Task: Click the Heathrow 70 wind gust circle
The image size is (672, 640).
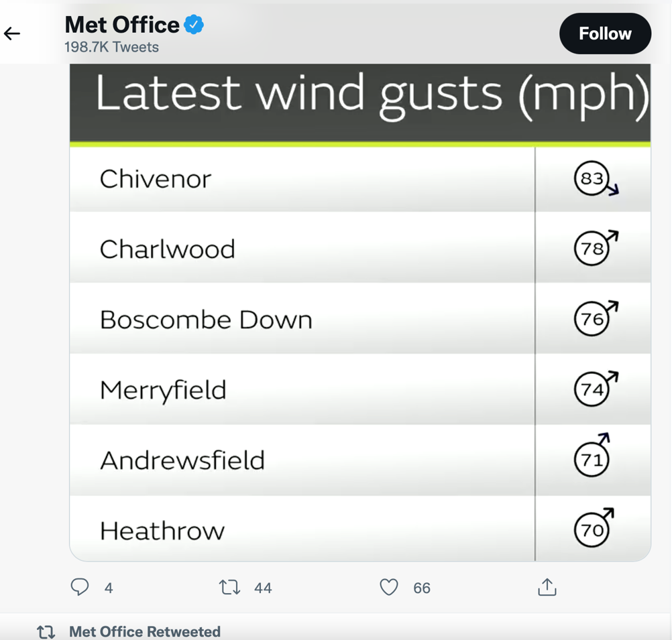Action: click(592, 530)
